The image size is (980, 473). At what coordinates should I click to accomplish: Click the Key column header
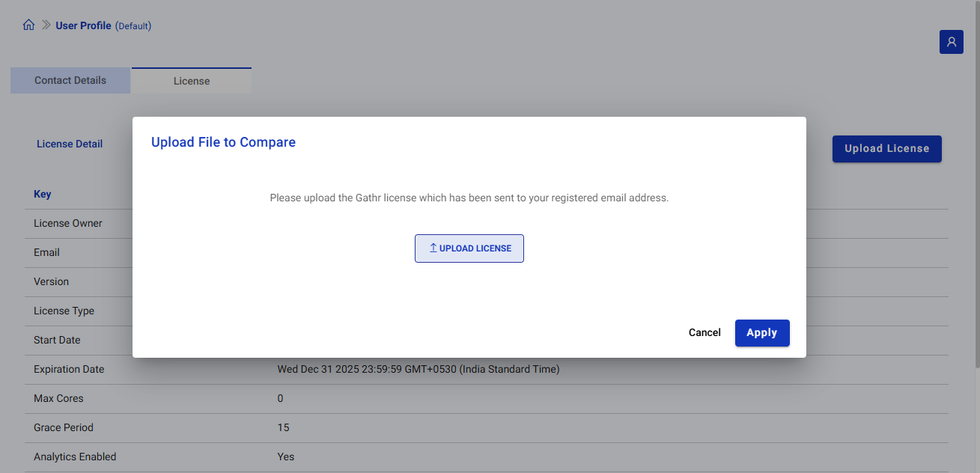(42, 194)
